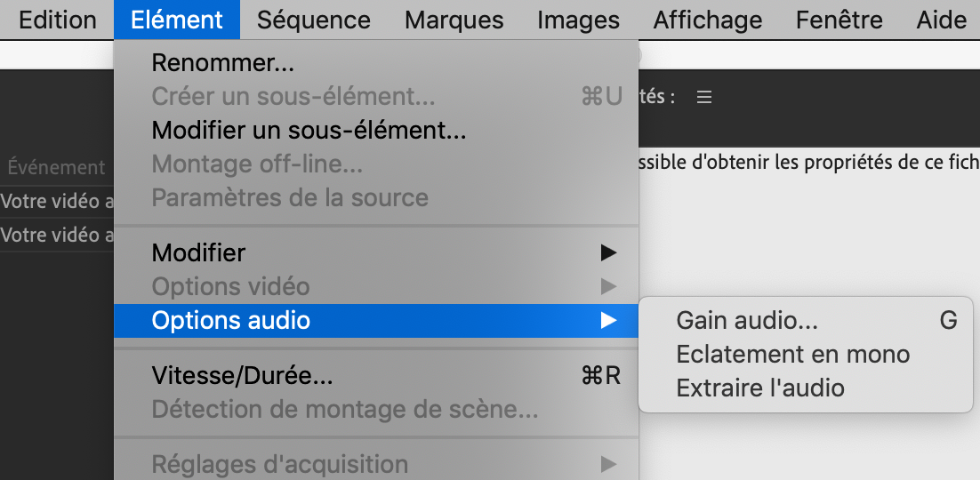Choose Vitesse/Durée... menu entry

coord(243,376)
